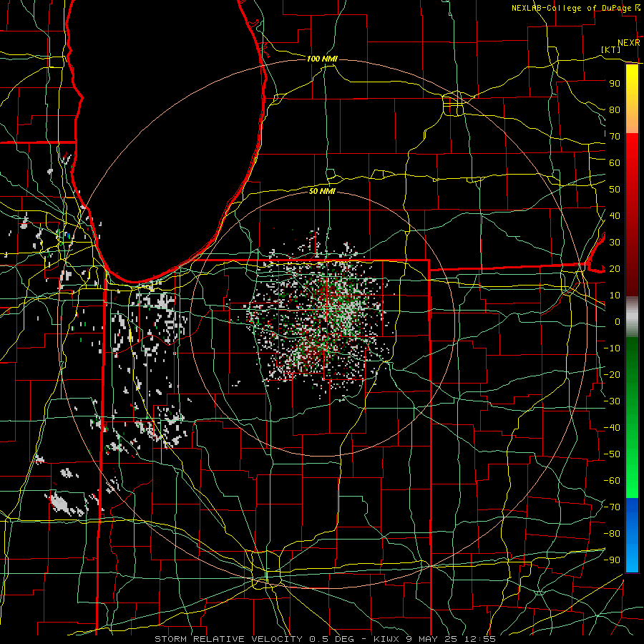Click the positive 10 scale value
Viewport: 644px width, 644px height.
pyautogui.click(x=615, y=296)
